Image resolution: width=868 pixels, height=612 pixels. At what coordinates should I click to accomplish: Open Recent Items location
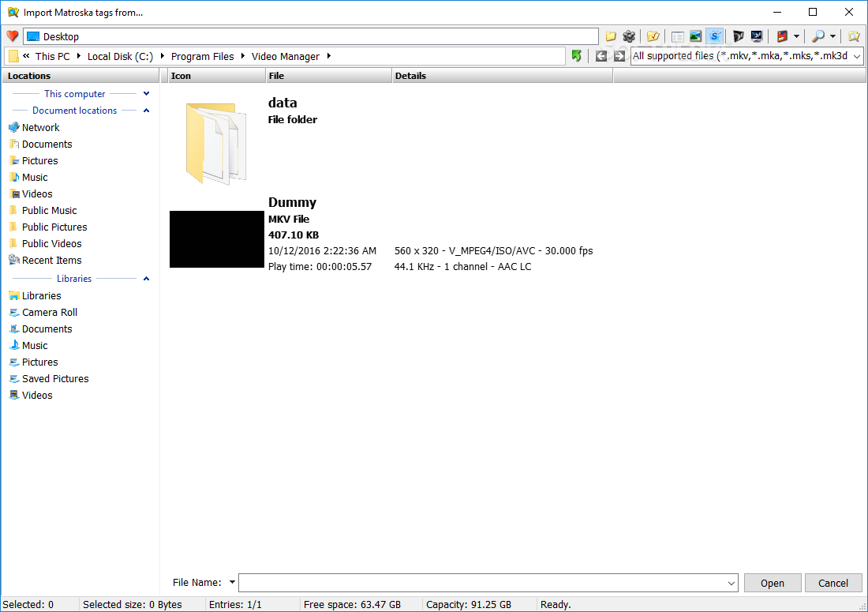46,261
